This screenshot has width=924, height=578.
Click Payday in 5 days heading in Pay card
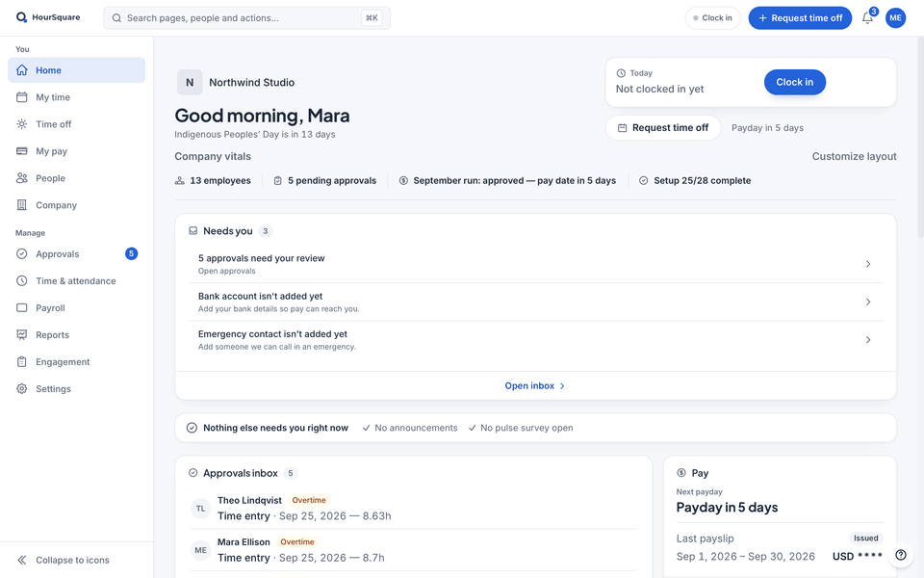728,508
